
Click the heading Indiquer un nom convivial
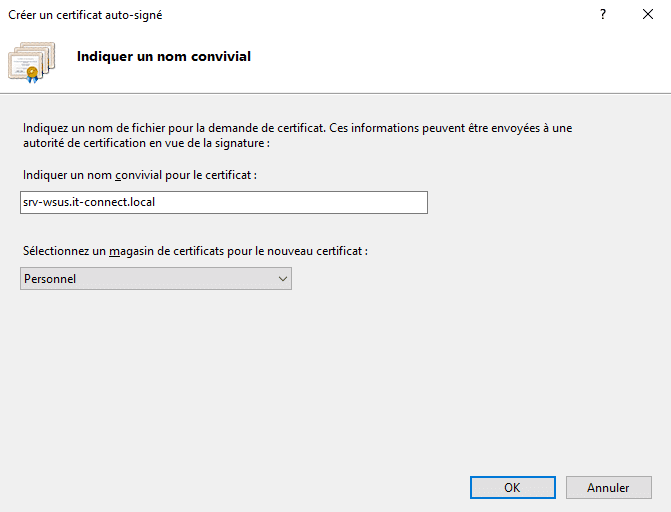tap(164, 57)
